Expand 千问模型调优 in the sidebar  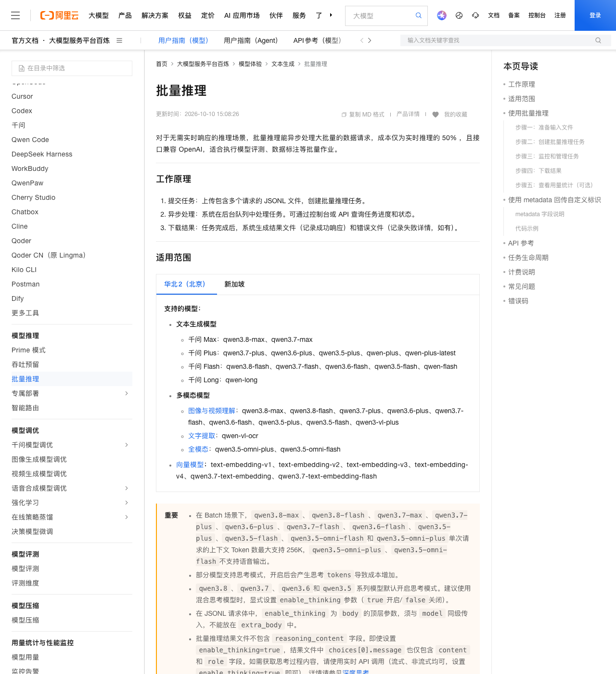pos(127,445)
